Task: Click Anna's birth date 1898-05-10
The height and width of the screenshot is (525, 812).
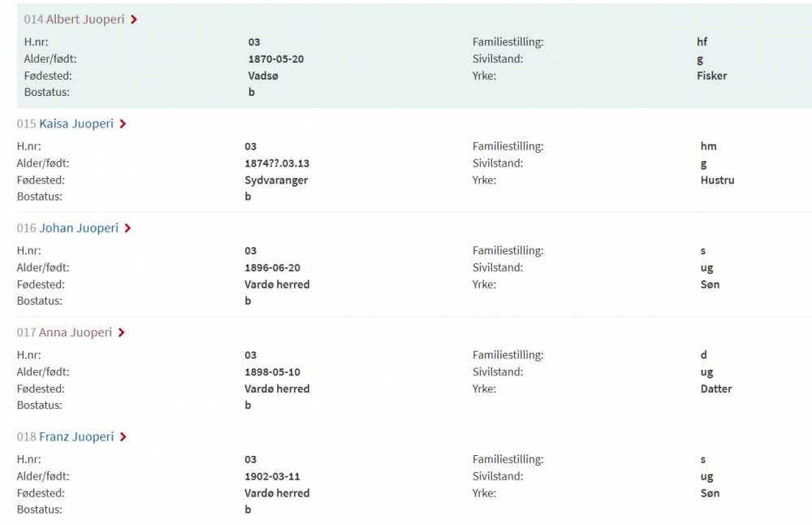Action: pos(272,372)
